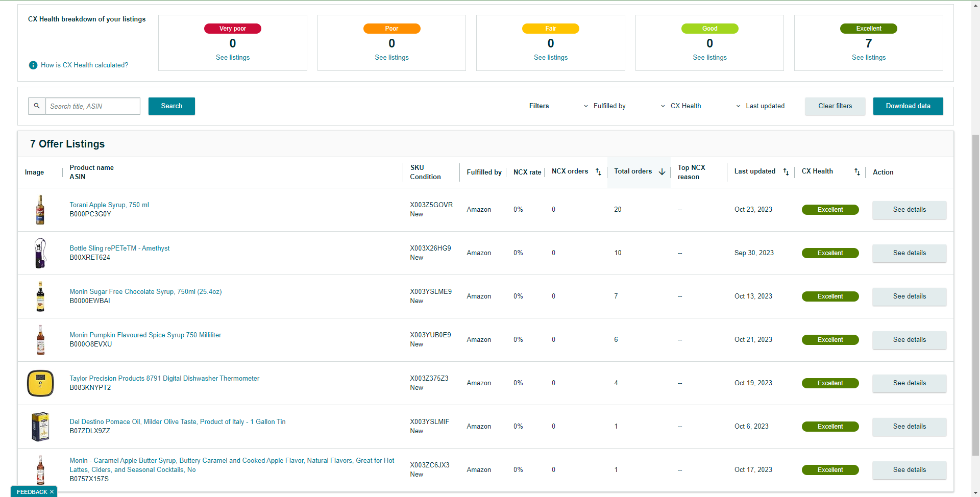Click the Excellent badge in summary card
The height and width of the screenshot is (497, 980).
tap(869, 29)
